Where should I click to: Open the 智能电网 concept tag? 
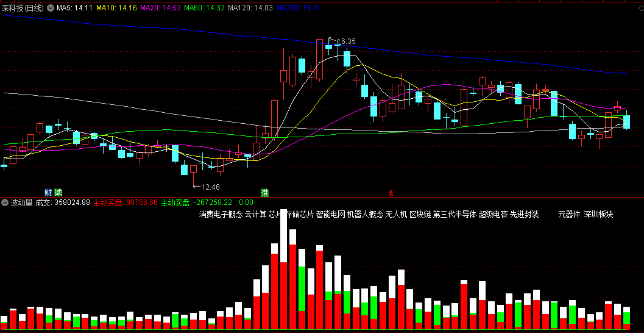pyautogui.click(x=330, y=214)
